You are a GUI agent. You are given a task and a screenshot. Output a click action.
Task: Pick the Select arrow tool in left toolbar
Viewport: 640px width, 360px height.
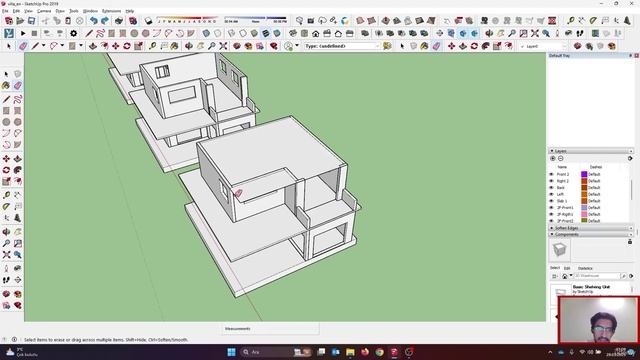[x=6, y=74]
